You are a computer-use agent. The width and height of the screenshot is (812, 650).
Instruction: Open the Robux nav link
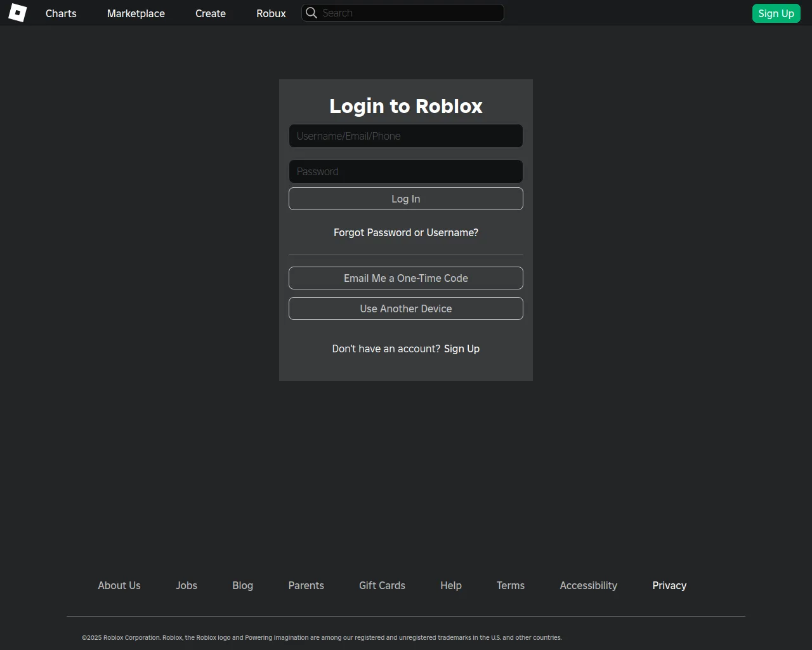point(271,13)
